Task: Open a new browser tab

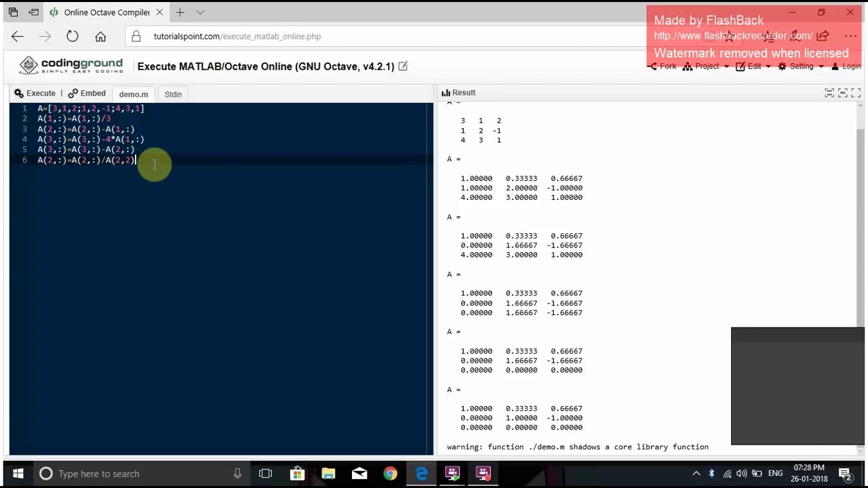Action: click(x=180, y=12)
